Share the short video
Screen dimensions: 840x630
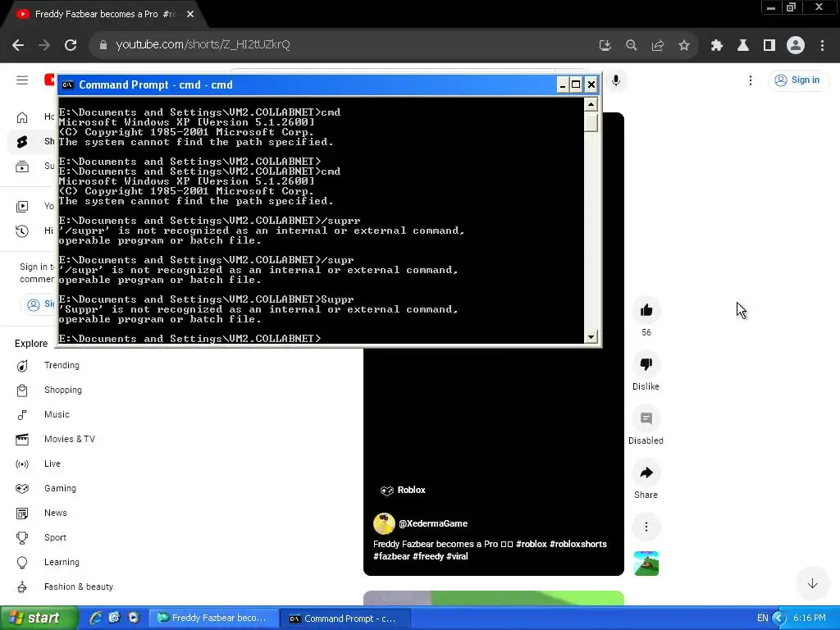pos(646,472)
